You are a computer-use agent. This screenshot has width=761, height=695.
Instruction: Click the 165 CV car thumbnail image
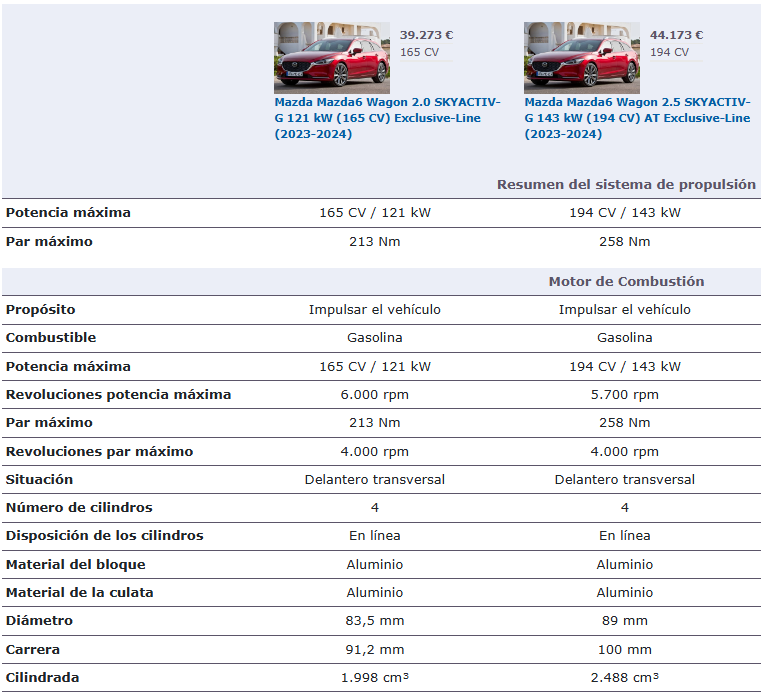[x=332, y=58]
